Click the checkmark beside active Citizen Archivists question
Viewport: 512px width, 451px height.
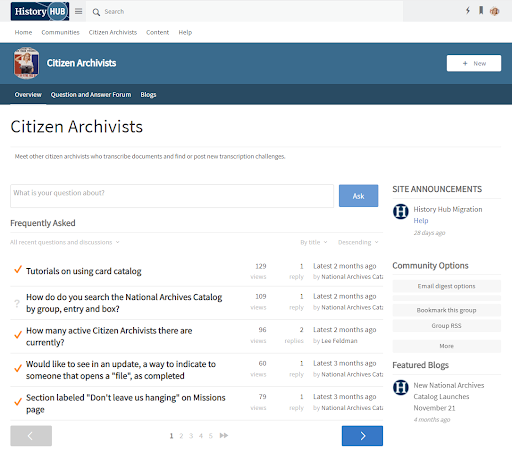tap(18, 334)
